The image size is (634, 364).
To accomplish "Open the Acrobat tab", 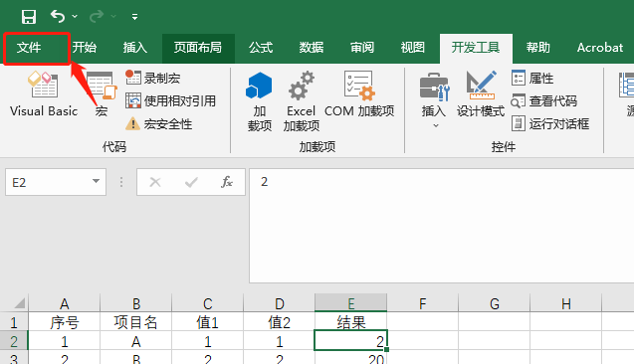I will [600, 48].
